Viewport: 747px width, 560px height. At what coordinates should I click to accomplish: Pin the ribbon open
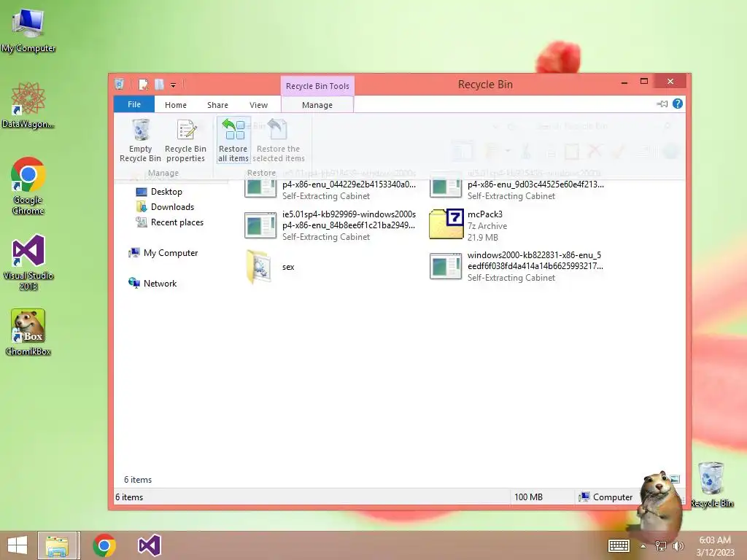click(x=662, y=104)
